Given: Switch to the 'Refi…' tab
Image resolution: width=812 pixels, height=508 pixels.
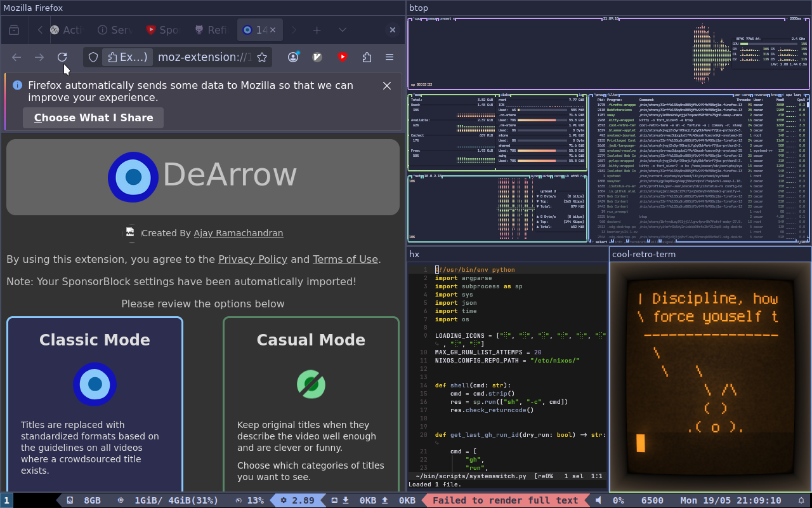Looking at the screenshot, I should tap(211, 30).
